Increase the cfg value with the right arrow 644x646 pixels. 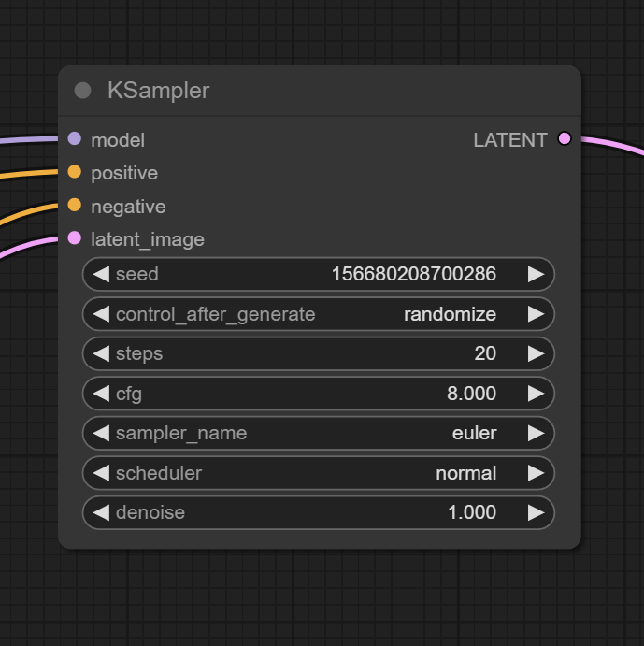click(x=536, y=394)
